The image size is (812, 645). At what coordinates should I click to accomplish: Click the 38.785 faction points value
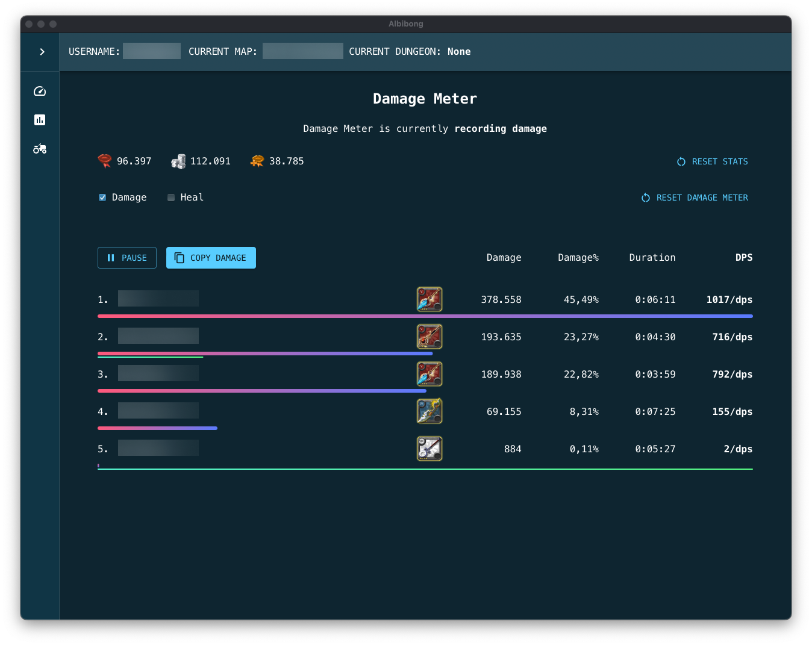(287, 161)
